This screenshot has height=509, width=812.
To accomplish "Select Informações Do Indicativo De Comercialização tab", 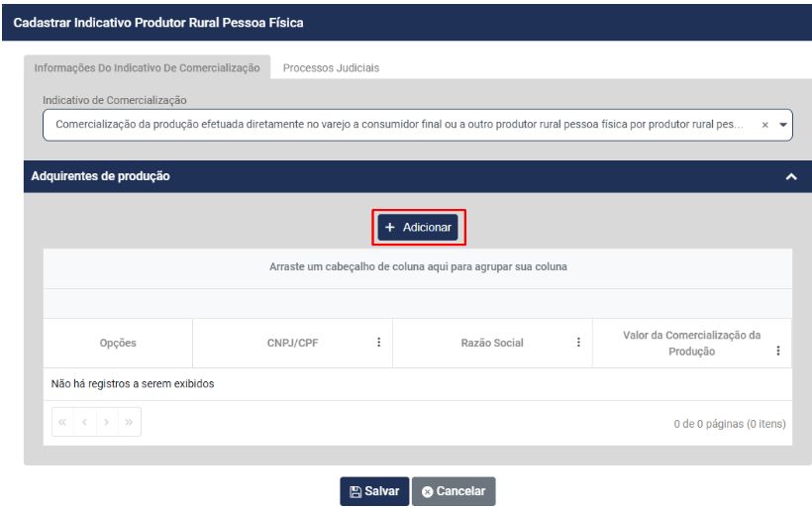I will [x=147, y=68].
